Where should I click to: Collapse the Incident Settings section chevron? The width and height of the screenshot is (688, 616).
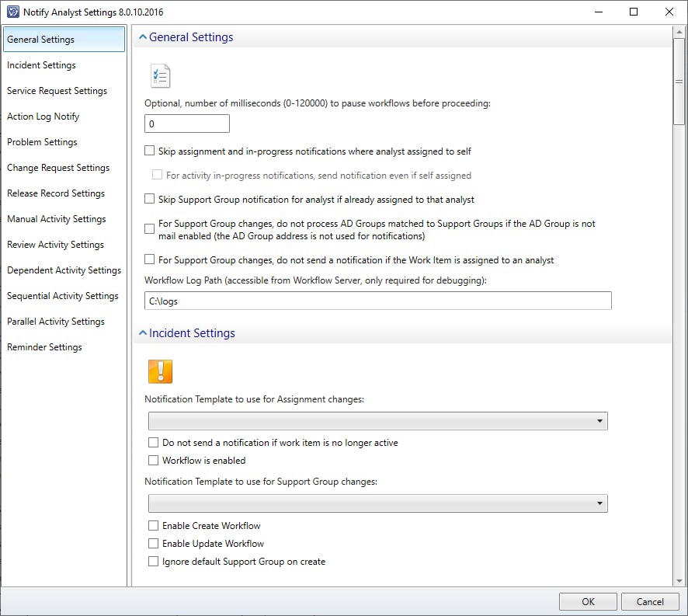[142, 333]
